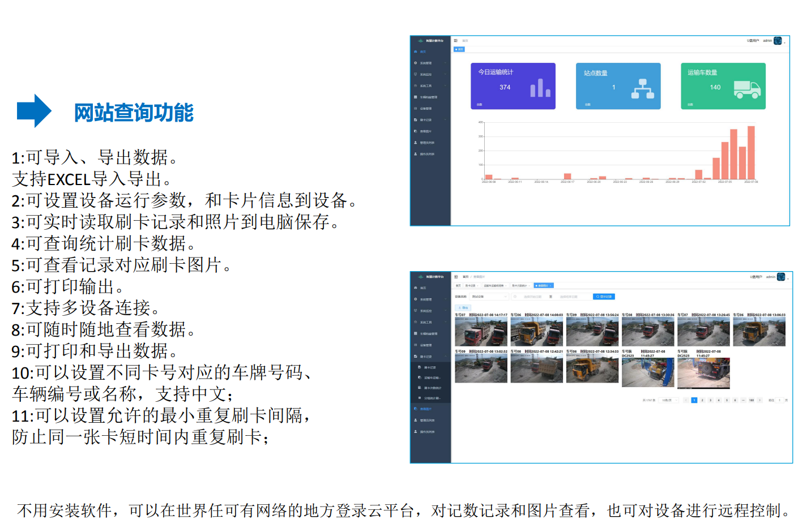The height and width of the screenshot is (532, 794).
Task: Go to page 2 in pagination
Action: [x=702, y=400]
